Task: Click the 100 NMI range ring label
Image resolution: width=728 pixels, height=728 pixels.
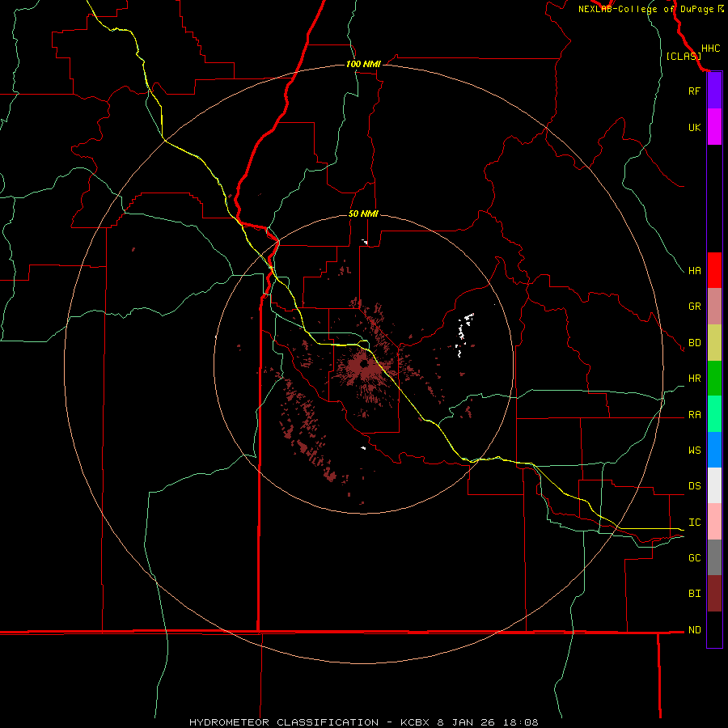Action: tap(363, 64)
